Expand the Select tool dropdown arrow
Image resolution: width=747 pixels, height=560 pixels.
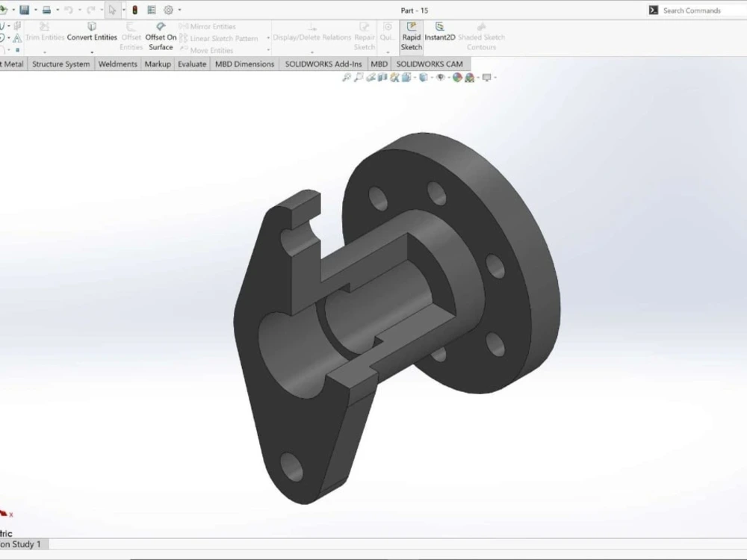tap(123, 10)
